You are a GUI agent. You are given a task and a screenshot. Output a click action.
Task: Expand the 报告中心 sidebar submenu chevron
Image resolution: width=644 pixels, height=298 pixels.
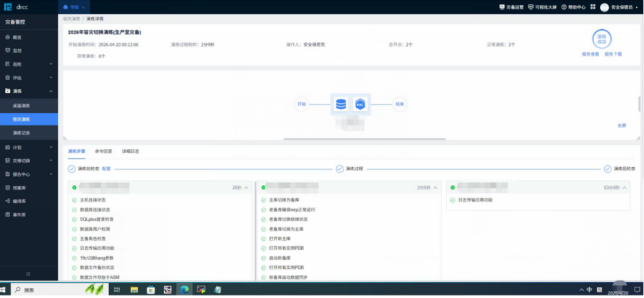[51, 174]
